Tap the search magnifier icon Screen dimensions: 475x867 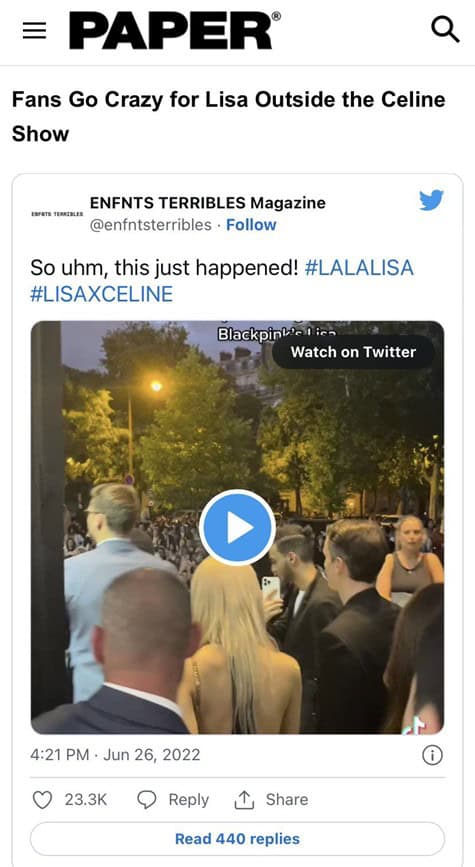445,29
